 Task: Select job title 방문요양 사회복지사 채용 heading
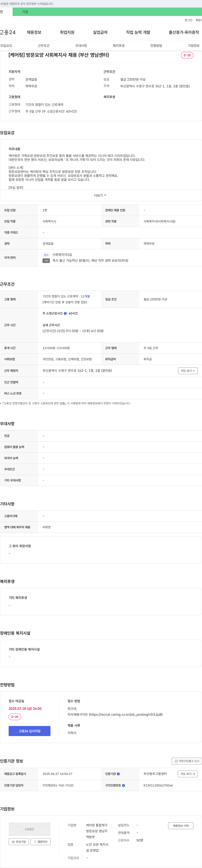coord(59,55)
